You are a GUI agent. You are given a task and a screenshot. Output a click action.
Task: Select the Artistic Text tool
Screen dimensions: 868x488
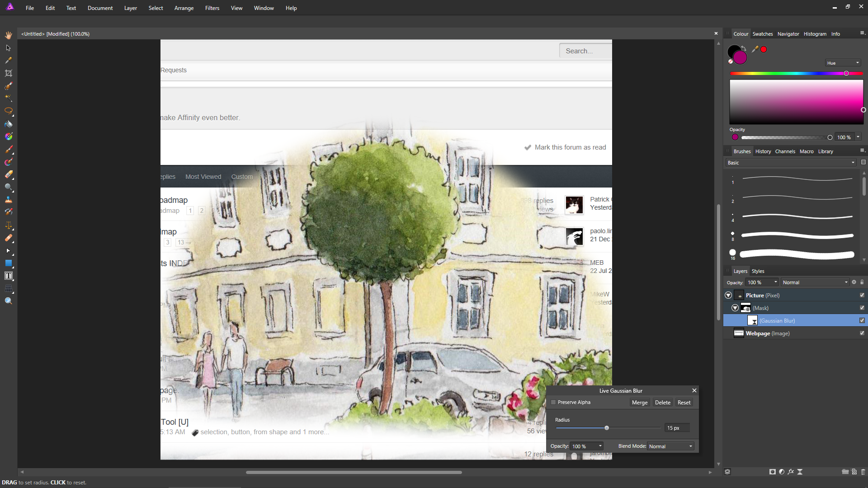coord(9,276)
